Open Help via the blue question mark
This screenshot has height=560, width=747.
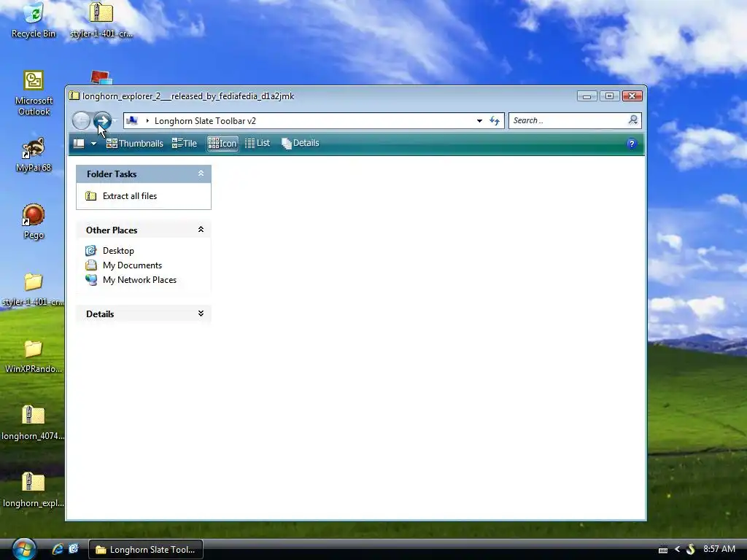[632, 144]
